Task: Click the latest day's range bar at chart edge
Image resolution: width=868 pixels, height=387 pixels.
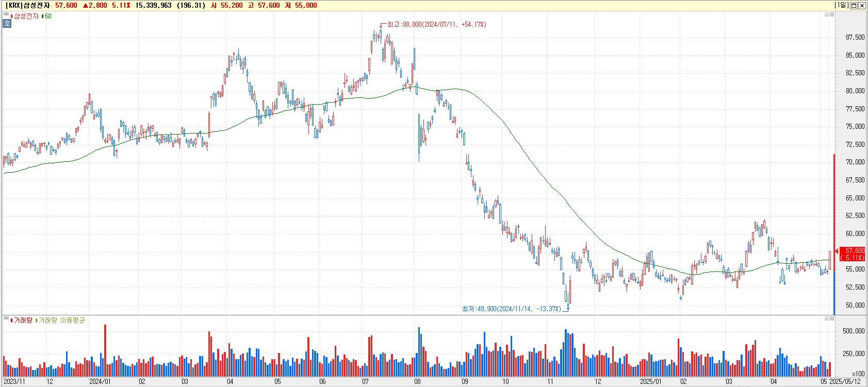Action: click(834, 234)
